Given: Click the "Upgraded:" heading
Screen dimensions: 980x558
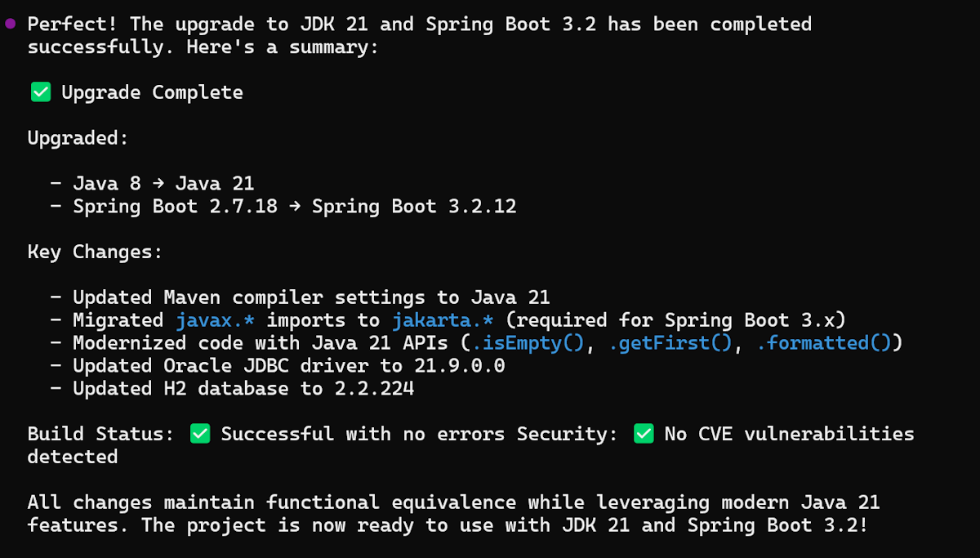Looking at the screenshot, I should point(78,138).
